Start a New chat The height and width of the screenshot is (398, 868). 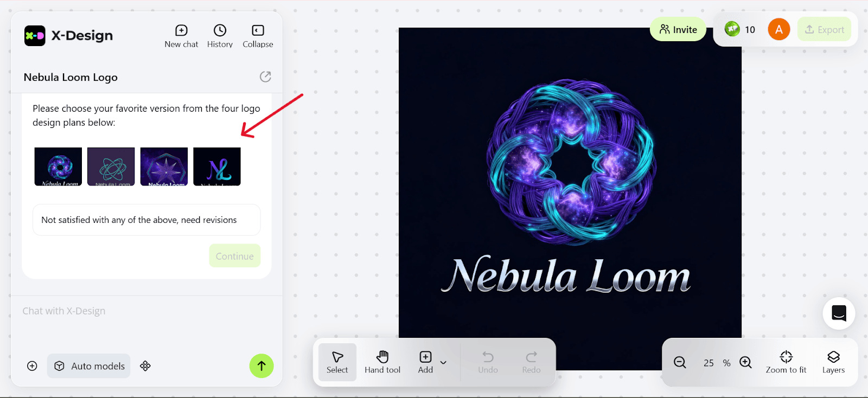tap(181, 36)
